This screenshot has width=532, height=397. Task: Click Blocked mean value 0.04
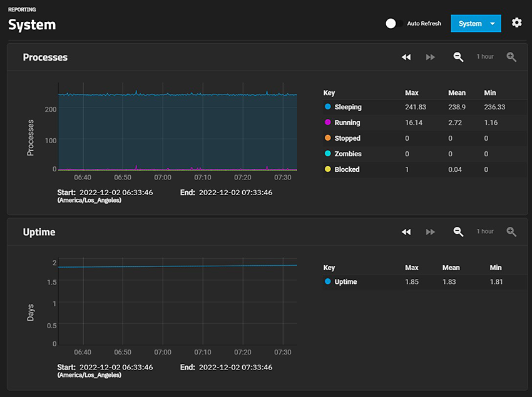click(x=454, y=169)
